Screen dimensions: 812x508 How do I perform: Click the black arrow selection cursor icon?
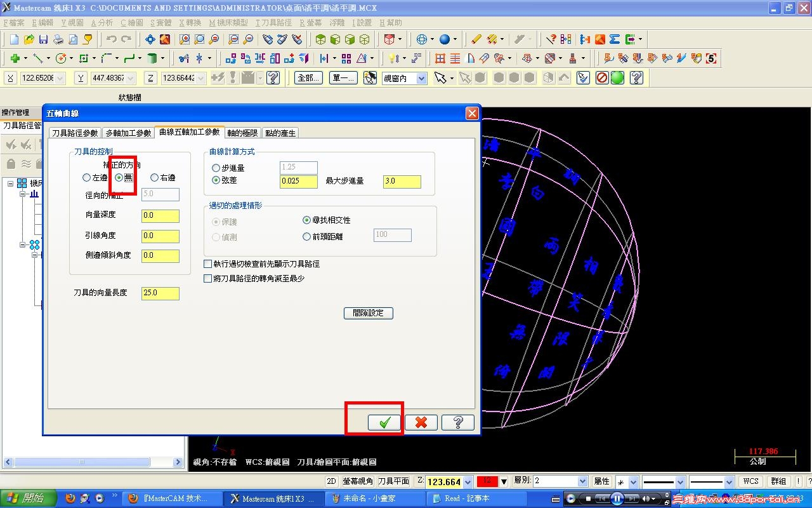tap(440, 78)
